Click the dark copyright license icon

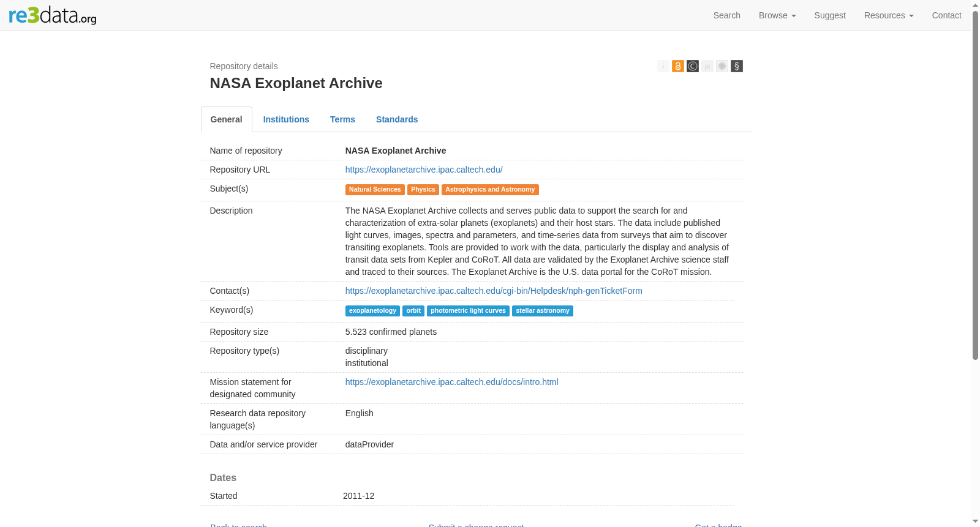[693, 66]
